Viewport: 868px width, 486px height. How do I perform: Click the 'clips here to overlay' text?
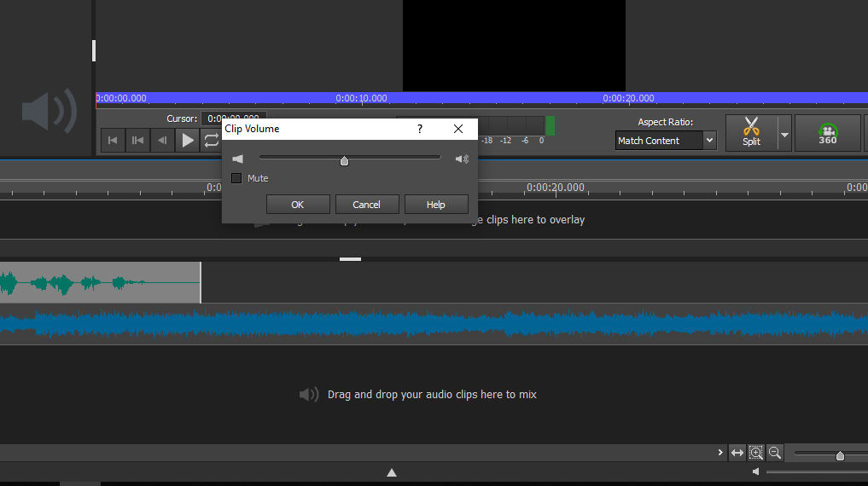535,219
